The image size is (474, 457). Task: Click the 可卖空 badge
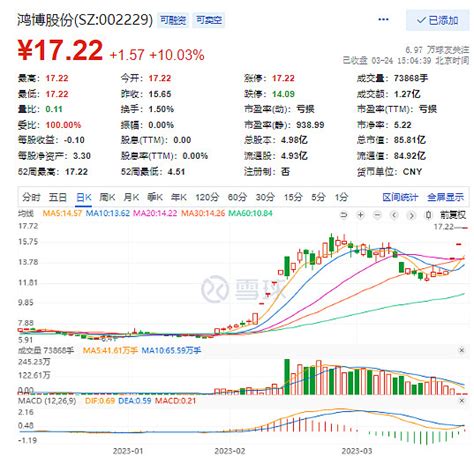(209, 20)
